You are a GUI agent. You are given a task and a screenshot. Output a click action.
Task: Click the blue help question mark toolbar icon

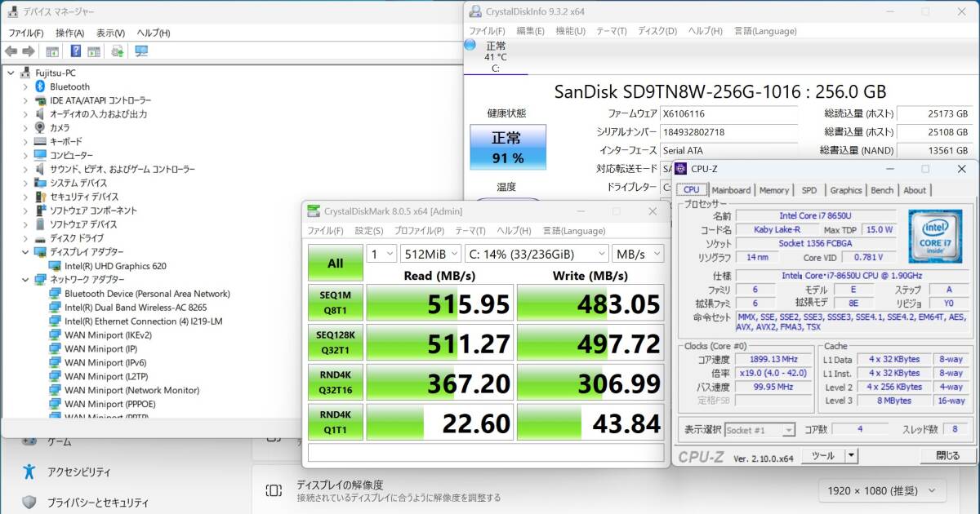75,51
